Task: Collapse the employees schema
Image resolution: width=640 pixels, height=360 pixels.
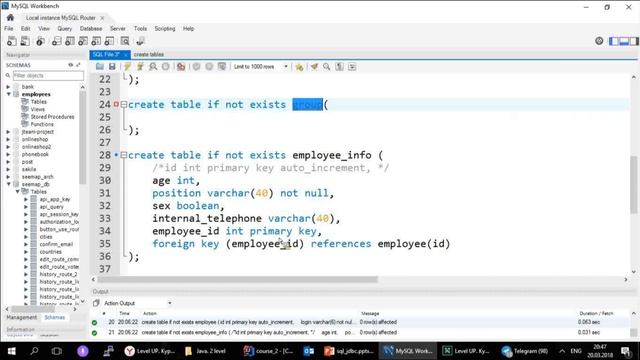Action: pos(8,94)
